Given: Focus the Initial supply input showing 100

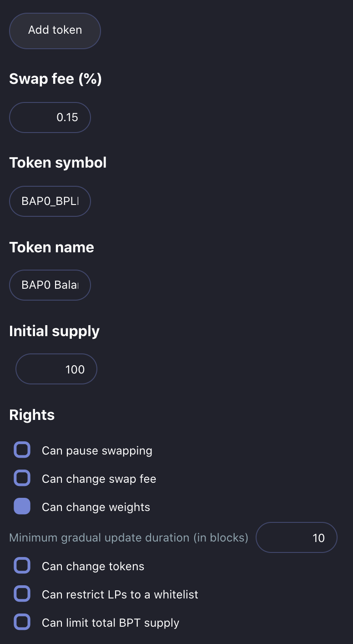Looking at the screenshot, I should [56, 369].
